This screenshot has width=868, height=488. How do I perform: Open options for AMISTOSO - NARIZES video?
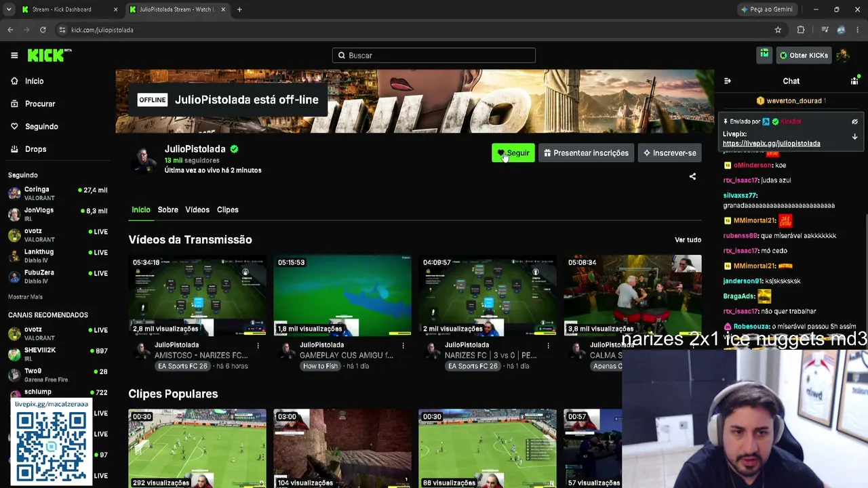pos(258,346)
